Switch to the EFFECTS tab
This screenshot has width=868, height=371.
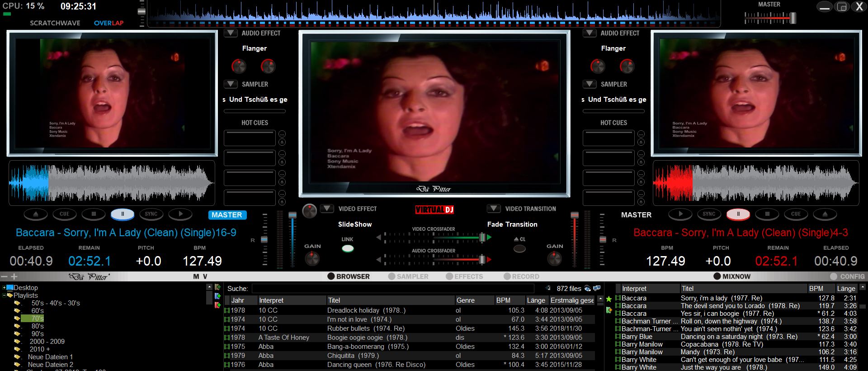click(x=464, y=276)
